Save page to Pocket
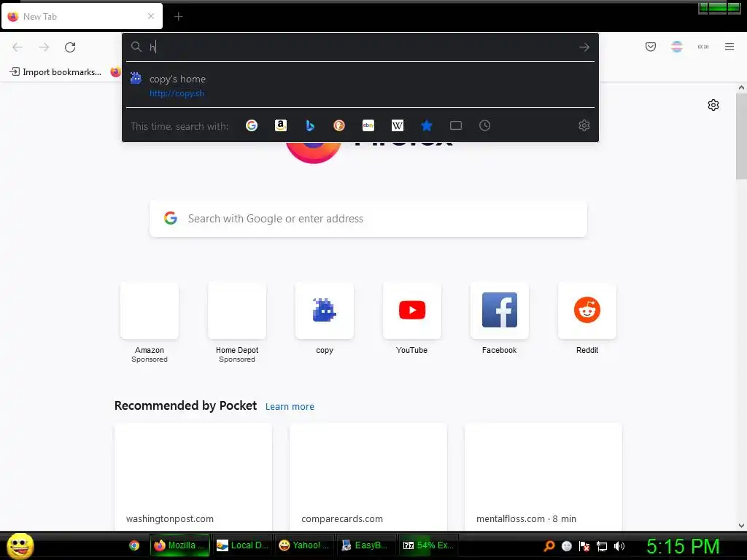Viewport: 747px width, 560px height. 651,47
